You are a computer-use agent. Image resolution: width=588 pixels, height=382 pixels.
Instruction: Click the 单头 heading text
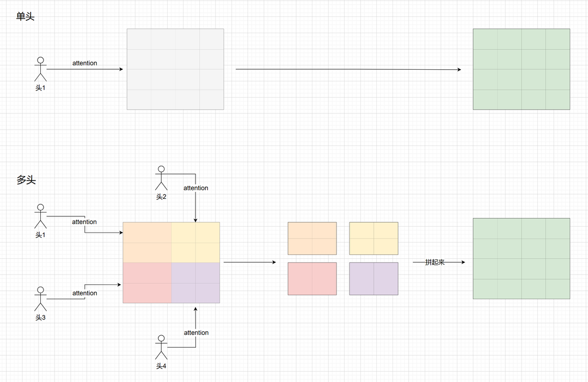tap(26, 16)
